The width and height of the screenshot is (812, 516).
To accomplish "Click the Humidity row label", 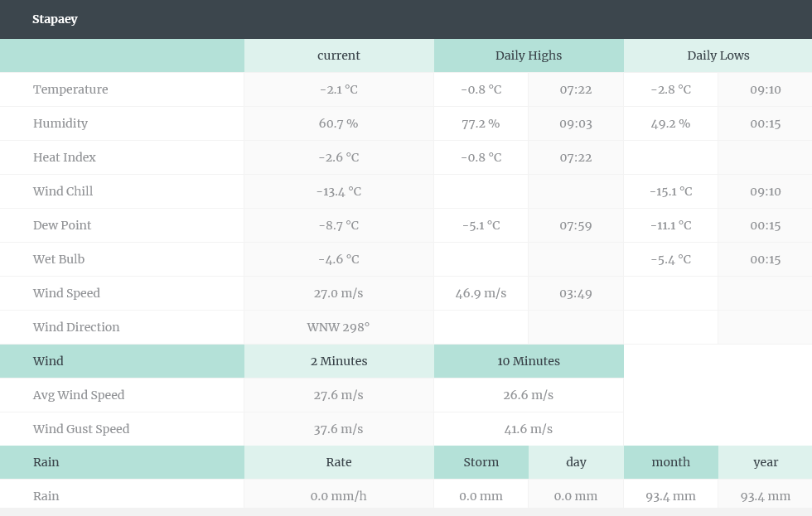I will click(60, 123).
